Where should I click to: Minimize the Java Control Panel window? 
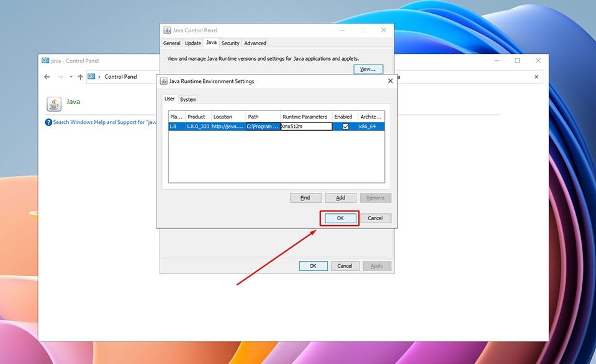[342, 30]
